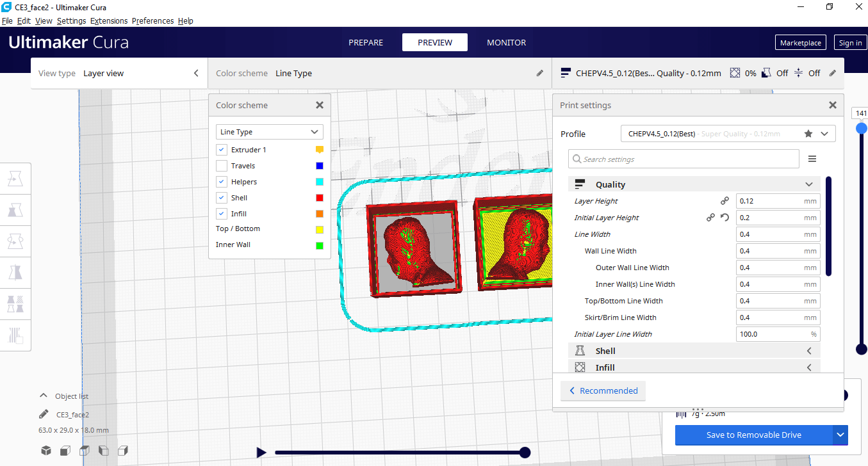Open the Per Model Settings tool

point(15,303)
